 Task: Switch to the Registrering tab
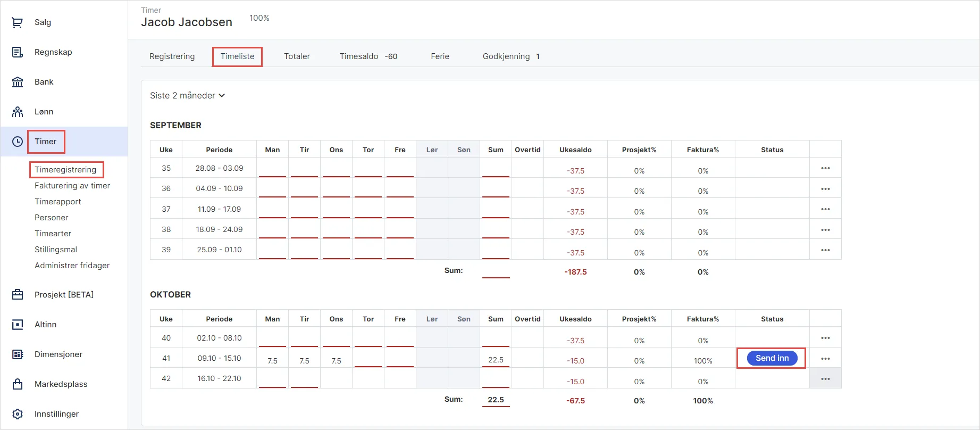pos(172,56)
